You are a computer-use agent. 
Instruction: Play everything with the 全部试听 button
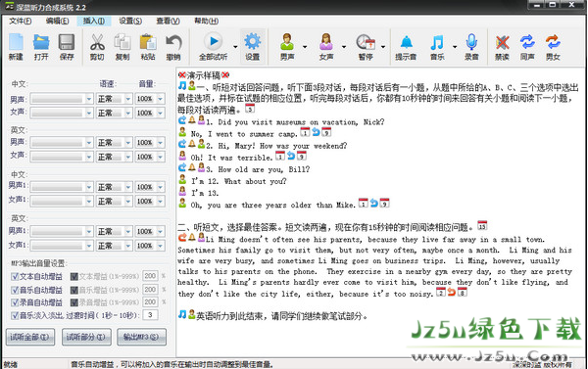click(x=213, y=47)
